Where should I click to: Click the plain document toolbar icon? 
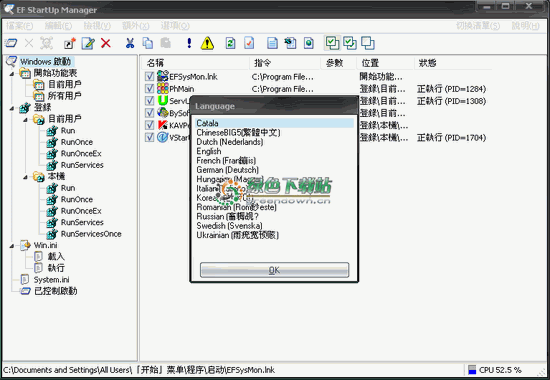(x=272, y=43)
